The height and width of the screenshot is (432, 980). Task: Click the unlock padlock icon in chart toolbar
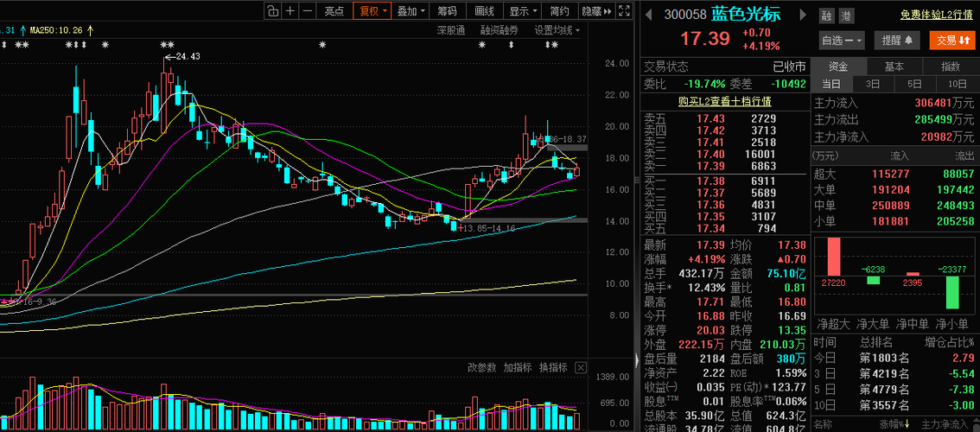click(x=272, y=10)
